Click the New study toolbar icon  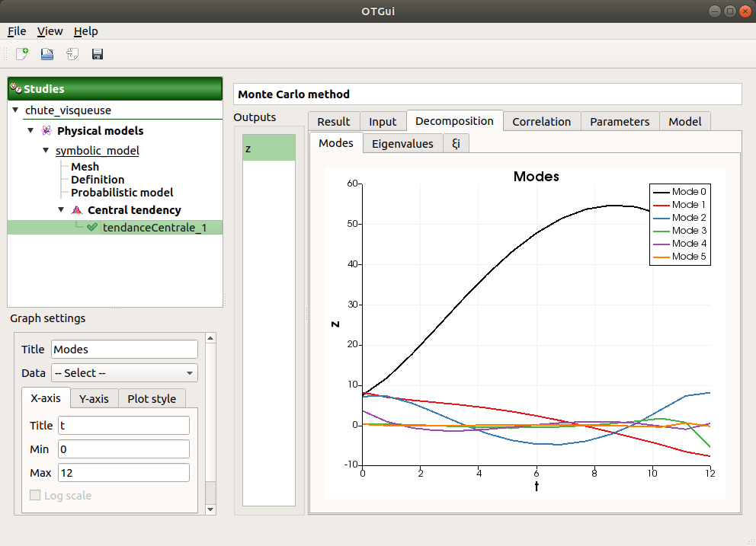[x=22, y=54]
